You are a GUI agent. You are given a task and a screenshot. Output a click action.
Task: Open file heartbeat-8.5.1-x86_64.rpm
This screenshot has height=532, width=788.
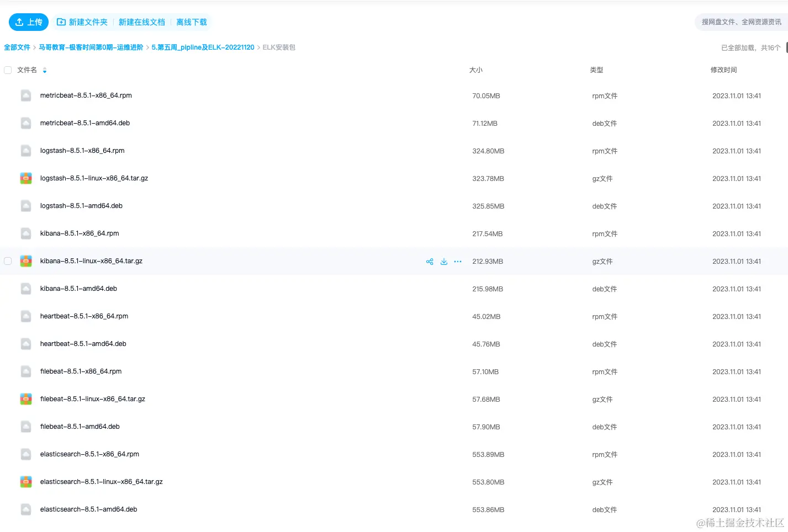pos(84,316)
